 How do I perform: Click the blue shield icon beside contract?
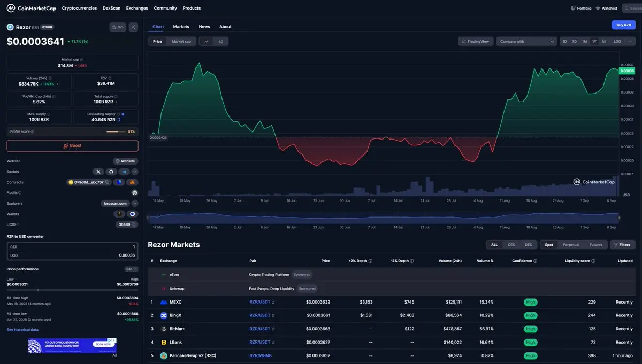[119, 182]
